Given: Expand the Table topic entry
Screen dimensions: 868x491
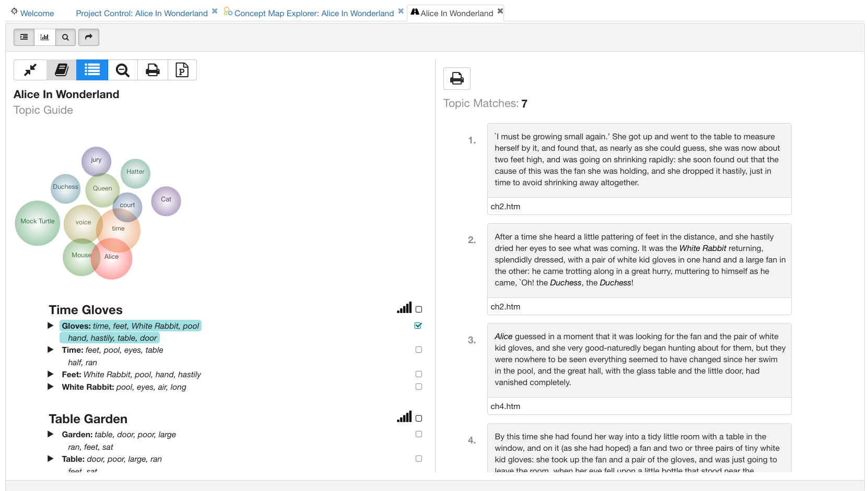Looking at the screenshot, I should tap(50, 459).
